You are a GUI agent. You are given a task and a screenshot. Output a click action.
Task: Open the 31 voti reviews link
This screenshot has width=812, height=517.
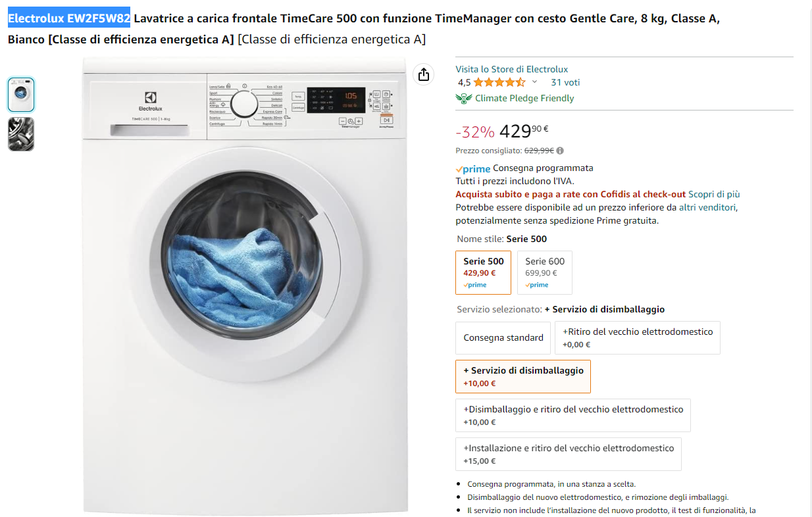point(565,82)
